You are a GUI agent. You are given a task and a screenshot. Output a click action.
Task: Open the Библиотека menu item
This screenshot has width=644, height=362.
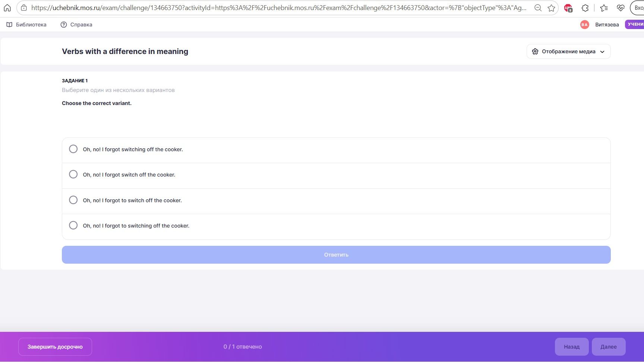click(x=26, y=25)
